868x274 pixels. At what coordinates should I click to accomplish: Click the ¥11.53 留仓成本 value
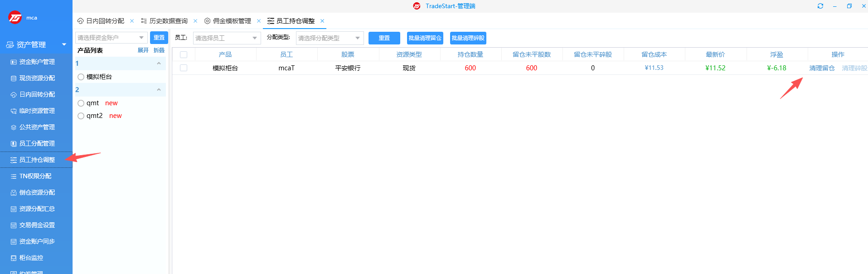pos(654,68)
